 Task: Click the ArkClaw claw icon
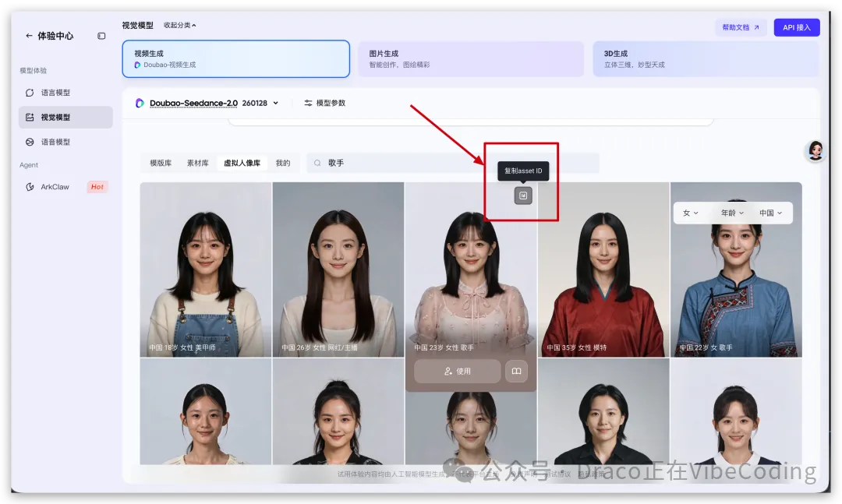pyautogui.click(x=30, y=187)
